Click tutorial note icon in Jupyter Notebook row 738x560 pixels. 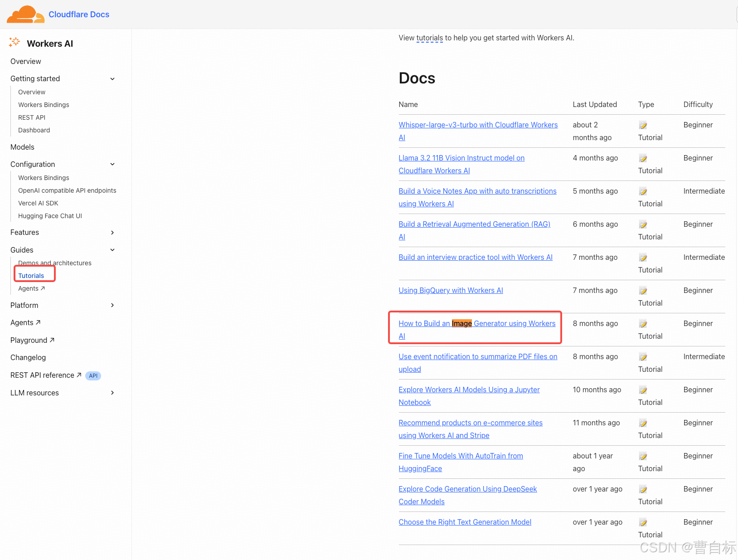643,390
